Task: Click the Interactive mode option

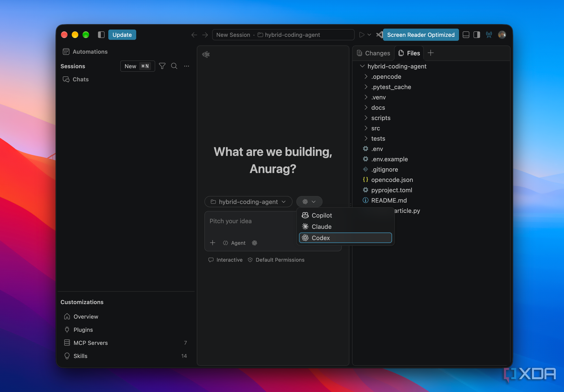Action: (226, 260)
